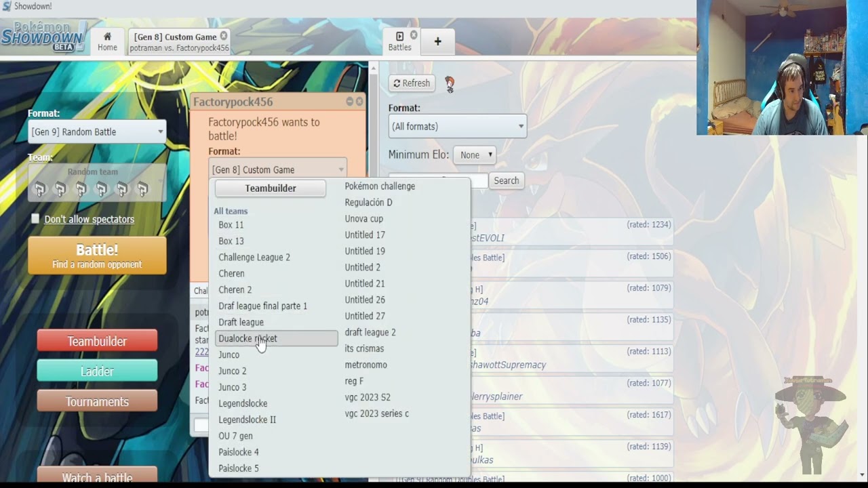Viewport: 868px width, 488px height.
Task: Click the small trainer sprite beside Refresh
Action: tap(450, 84)
